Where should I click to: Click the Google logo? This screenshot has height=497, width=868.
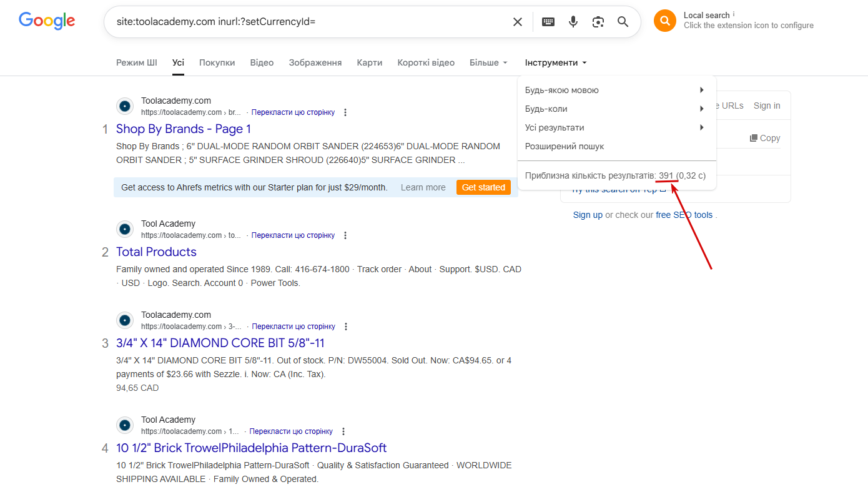[x=47, y=21]
